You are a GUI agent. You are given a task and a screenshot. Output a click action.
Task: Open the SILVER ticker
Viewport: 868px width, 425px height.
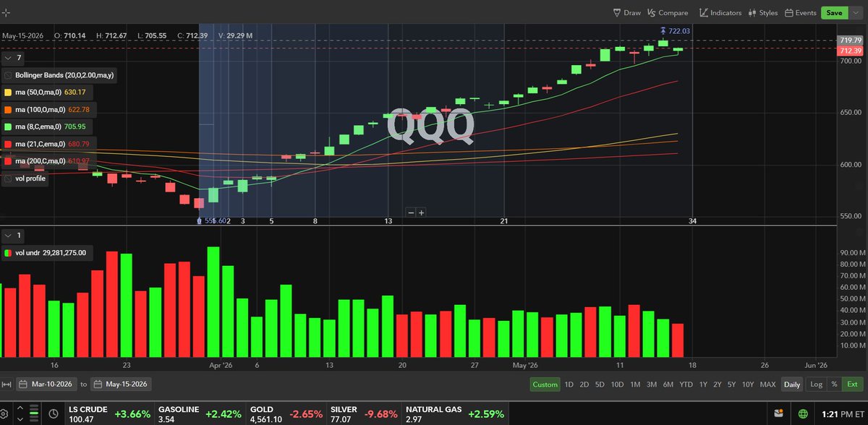click(365, 414)
